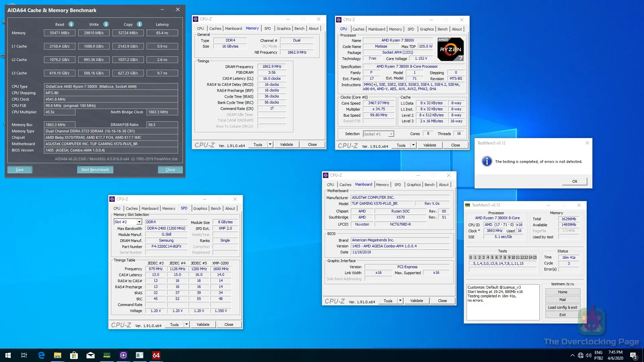Open Windows Start menu
644x362 pixels.
[8, 355]
